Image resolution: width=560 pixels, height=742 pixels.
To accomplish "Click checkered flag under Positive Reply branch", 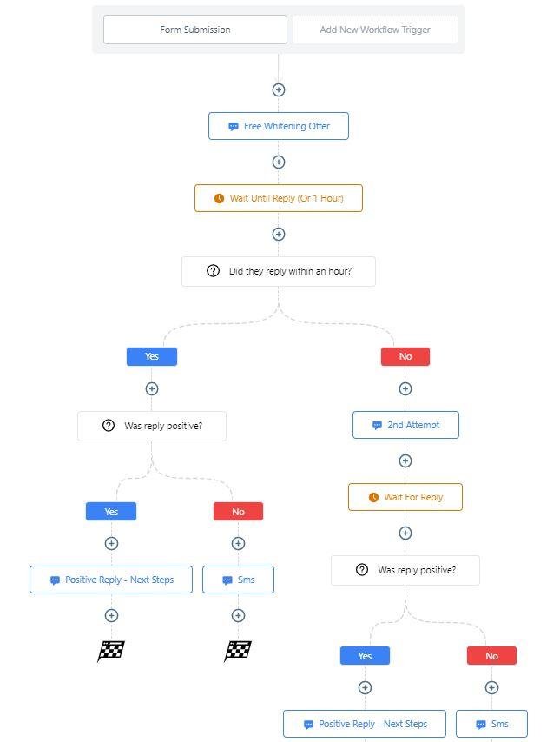I will (x=110, y=651).
